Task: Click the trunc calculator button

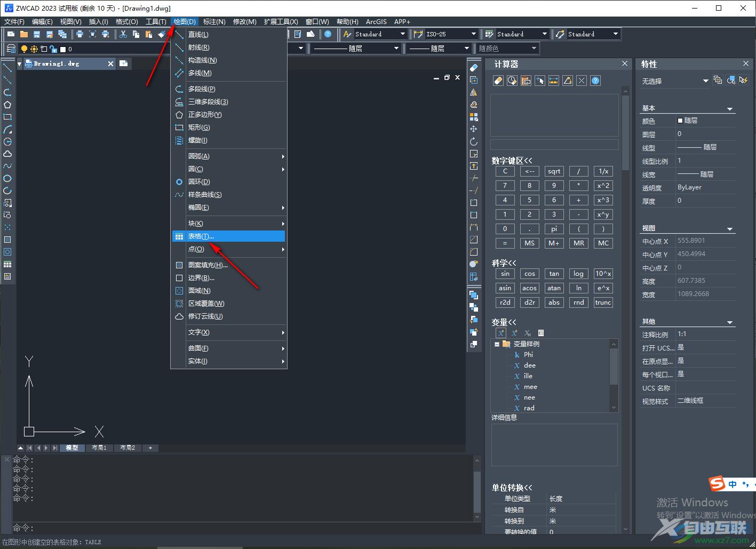Action: tap(603, 303)
